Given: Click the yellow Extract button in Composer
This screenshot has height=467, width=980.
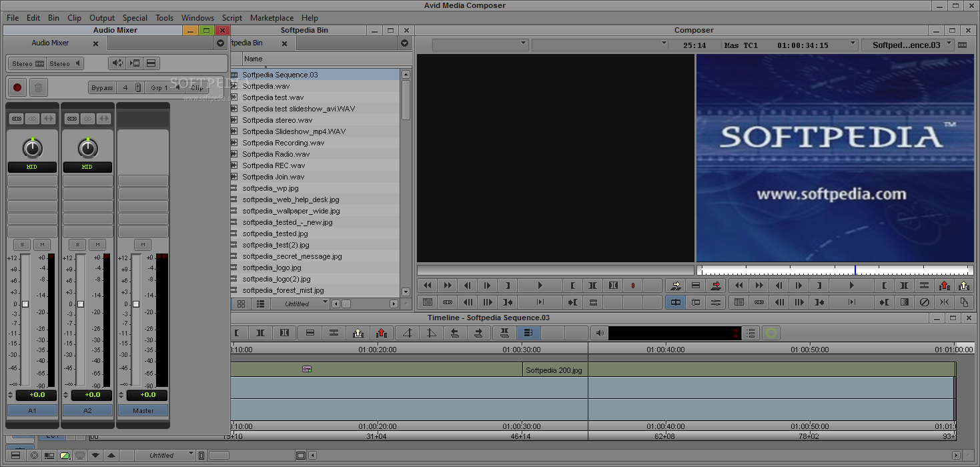Looking at the screenshot, I should coord(964,286).
